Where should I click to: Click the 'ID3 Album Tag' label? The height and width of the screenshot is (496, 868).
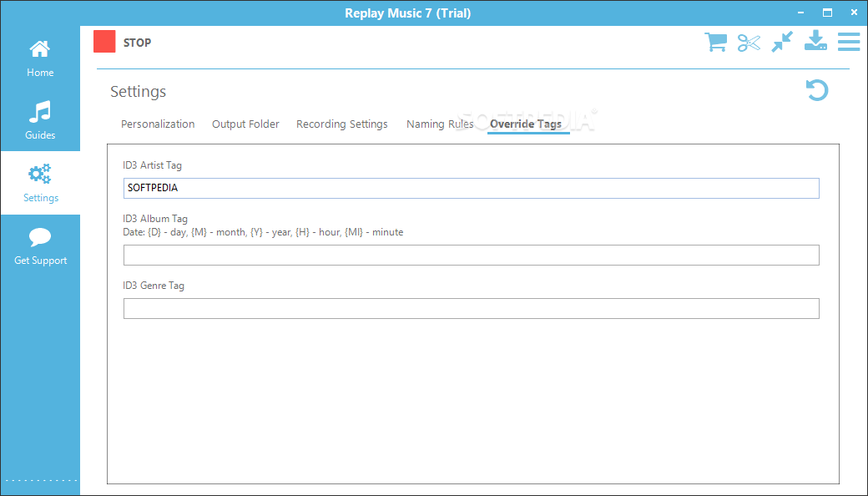pos(155,219)
